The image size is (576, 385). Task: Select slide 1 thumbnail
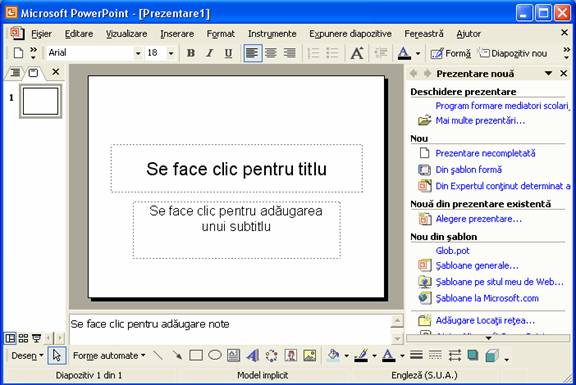click(x=40, y=101)
